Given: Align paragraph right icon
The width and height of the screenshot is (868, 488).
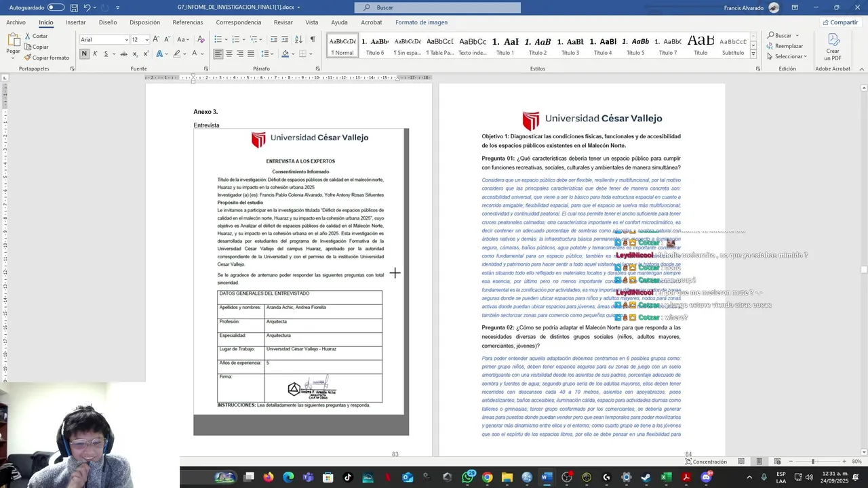Looking at the screenshot, I should tap(240, 54).
